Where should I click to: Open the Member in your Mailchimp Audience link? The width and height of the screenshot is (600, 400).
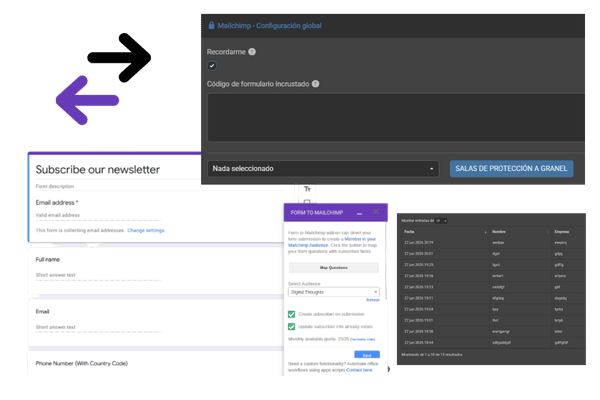331,242
